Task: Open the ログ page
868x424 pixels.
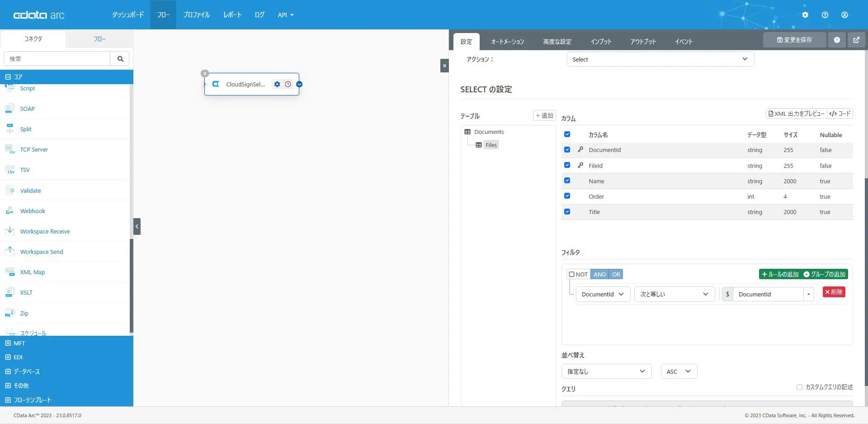Action: [259, 15]
